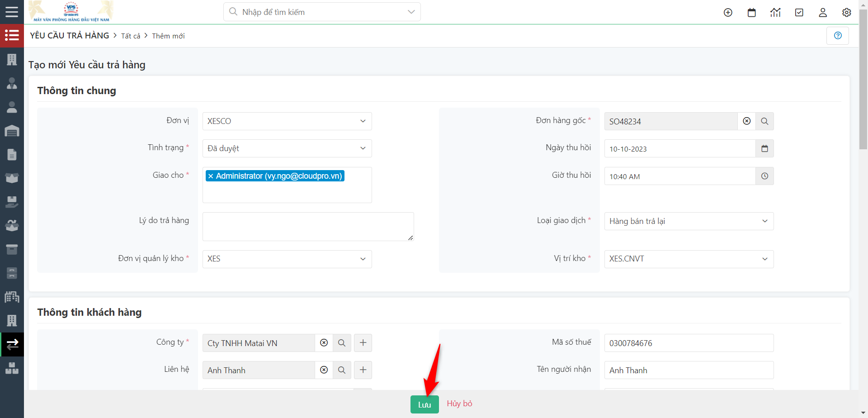Open the quick create plus icon
The height and width of the screenshot is (418, 868).
(x=728, y=13)
